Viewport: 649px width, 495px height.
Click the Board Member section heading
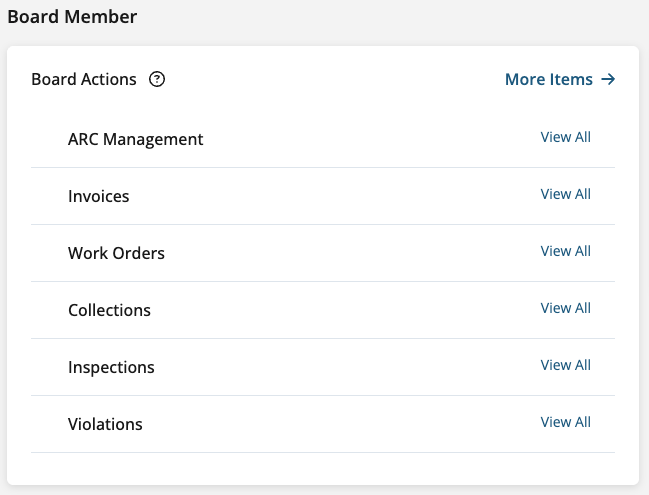(x=72, y=17)
